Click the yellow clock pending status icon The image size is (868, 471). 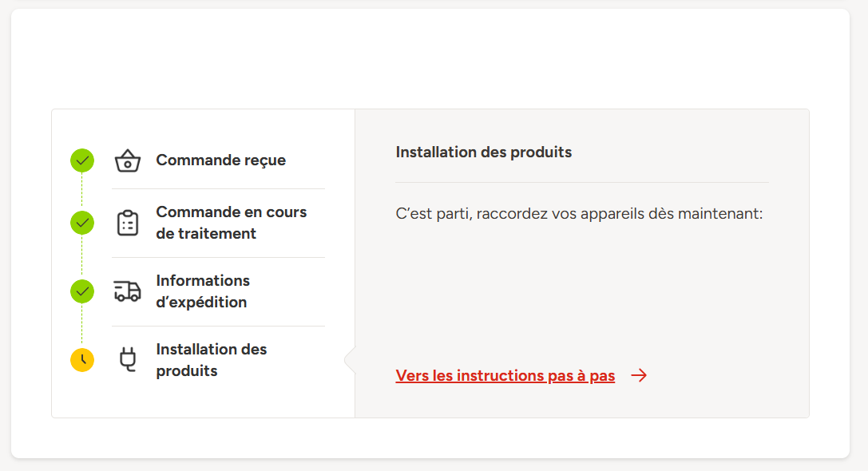click(82, 360)
